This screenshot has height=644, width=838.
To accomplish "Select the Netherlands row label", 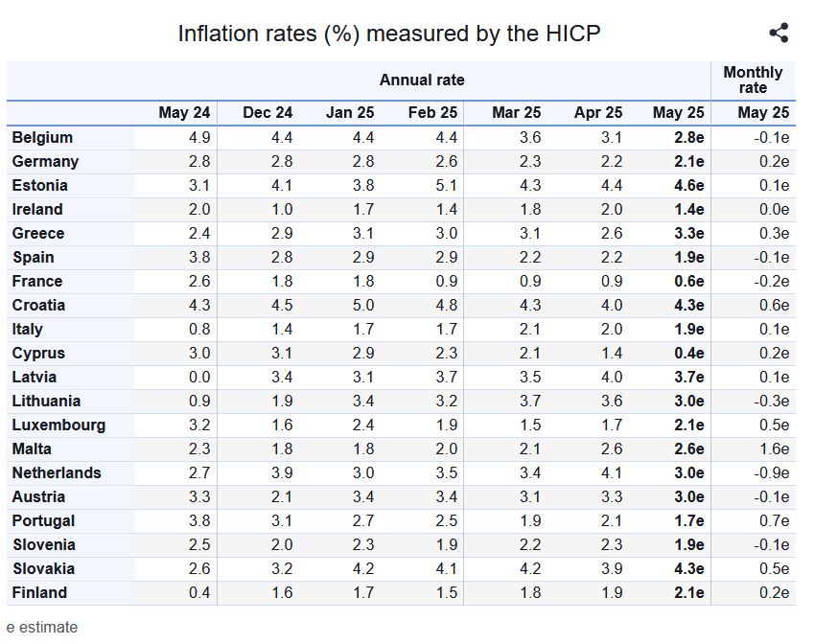I will 56,472.
